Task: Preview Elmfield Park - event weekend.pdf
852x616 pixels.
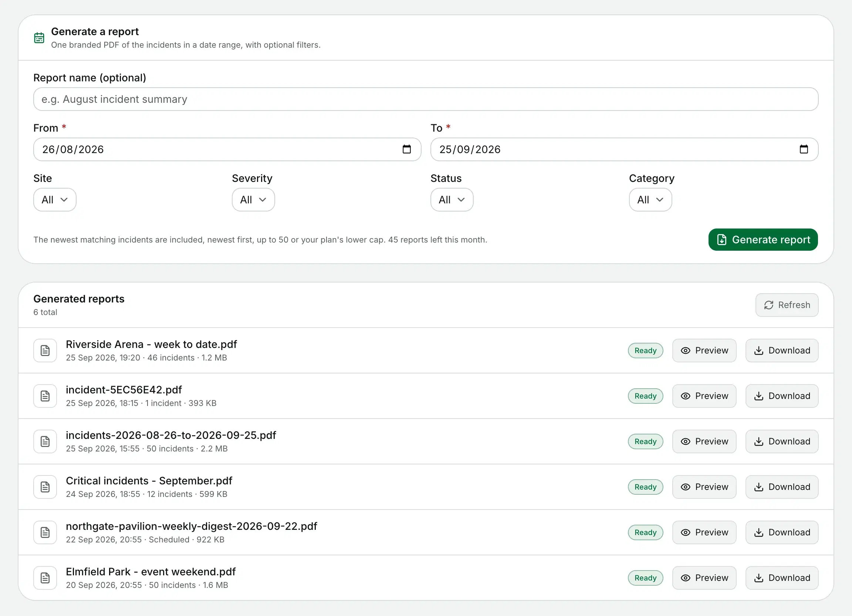Action: (704, 578)
